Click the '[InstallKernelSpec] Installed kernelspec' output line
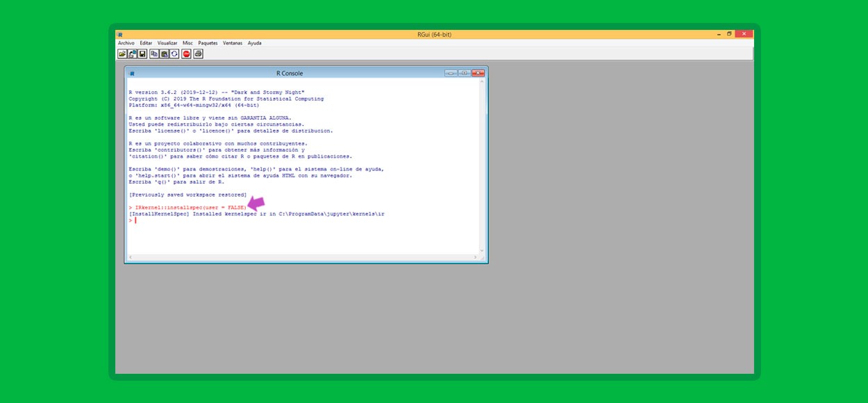Screen dimensions: 868x403 256,214
